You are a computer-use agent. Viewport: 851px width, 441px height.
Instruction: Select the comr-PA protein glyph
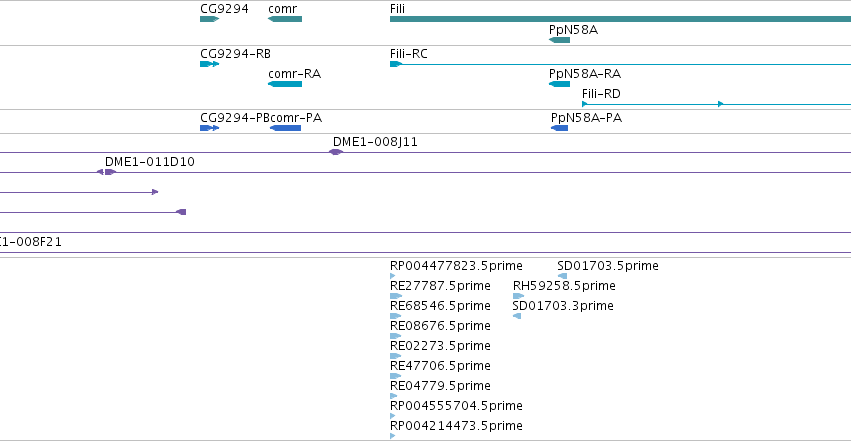click(x=285, y=128)
